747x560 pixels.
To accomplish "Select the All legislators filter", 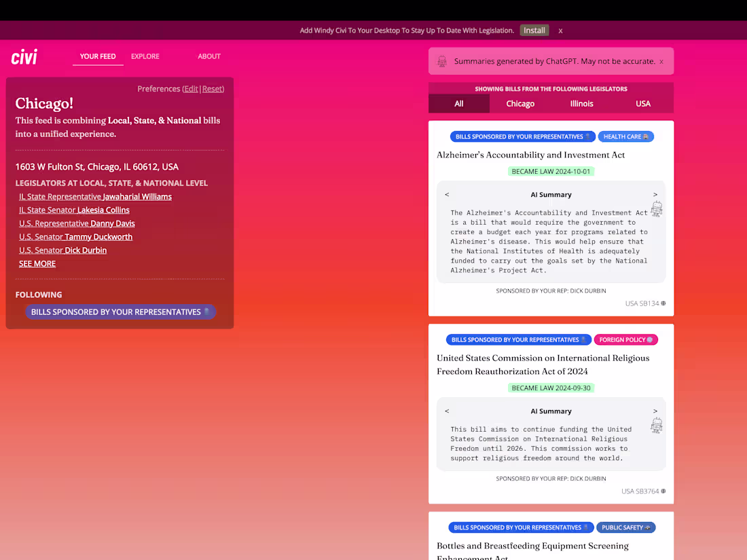I will pos(459,103).
